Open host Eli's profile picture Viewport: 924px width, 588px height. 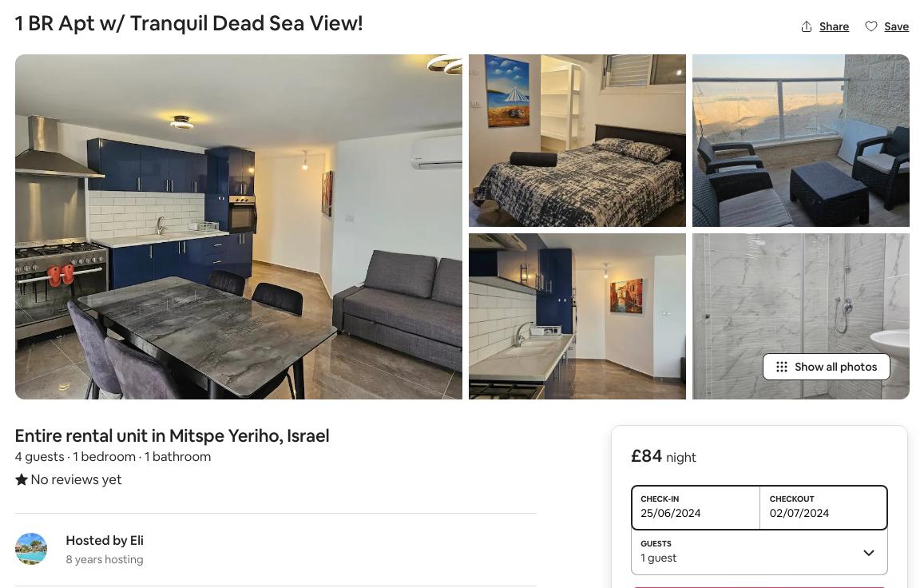tap(31, 549)
